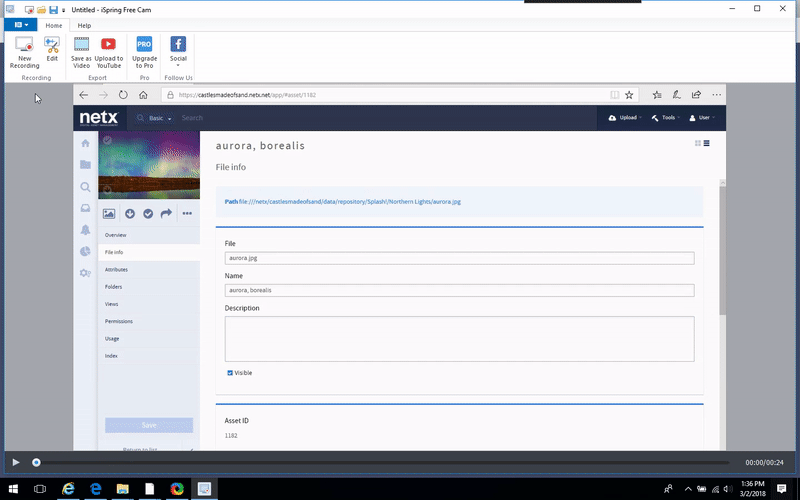Image resolution: width=800 pixels, height=500 pixels.
Task: Select Attributes in the asset menu
Action: pyautogui.click(x=116, y=270)
